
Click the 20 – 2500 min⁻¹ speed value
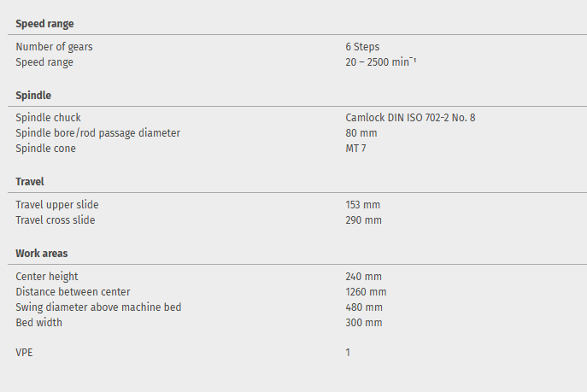pyautogui.click(x=380, y=62)
